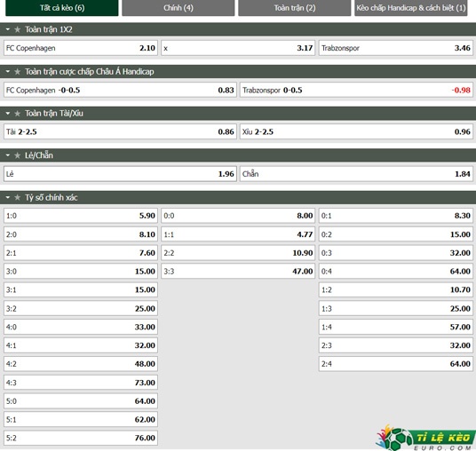The width and height of the screenshot is (476, 451).
Task: Pick score 1:3 at 25.00
Action: click(395, 309)
